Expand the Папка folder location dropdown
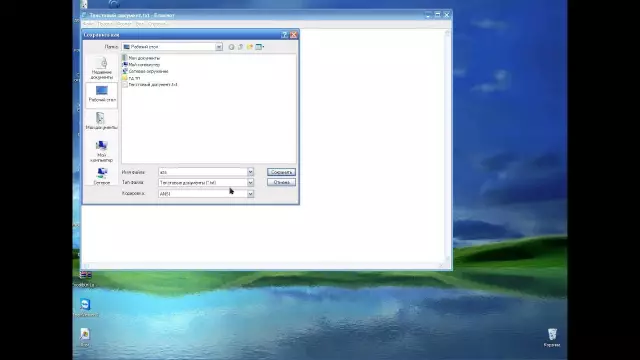The image size is (640, 360). pos(219,47)
